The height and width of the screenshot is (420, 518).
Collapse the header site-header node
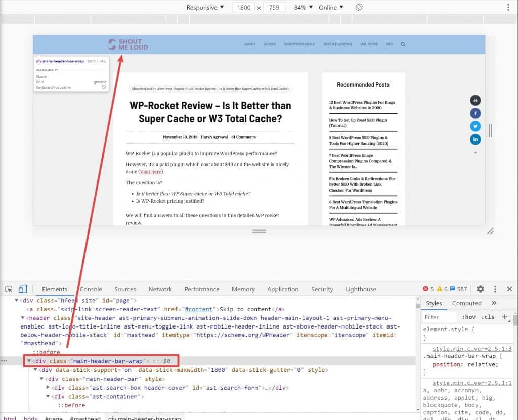click(x=22, y=318)
